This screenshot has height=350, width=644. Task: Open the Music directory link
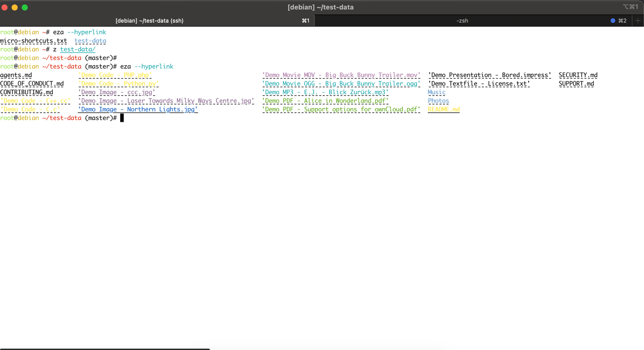pyautogui.click(x=437, y=92)
